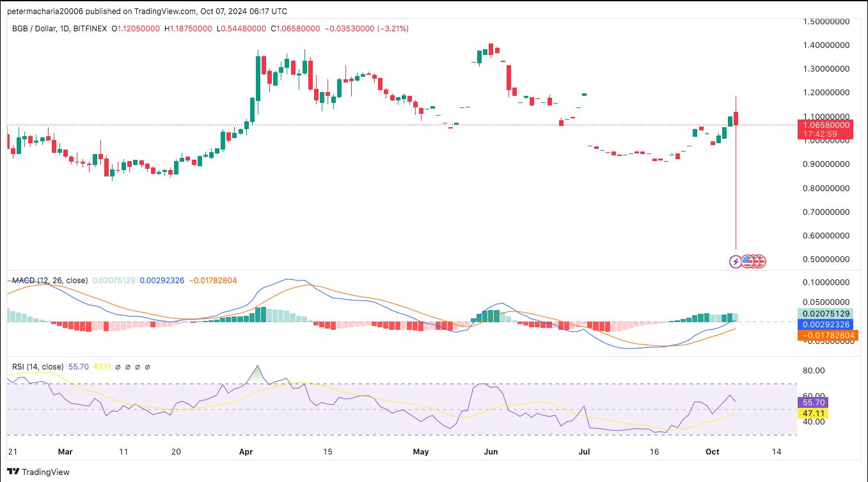Screen dimensions: 868x482
Task: Click the low value L0.54480000
Action: [241, 29]
